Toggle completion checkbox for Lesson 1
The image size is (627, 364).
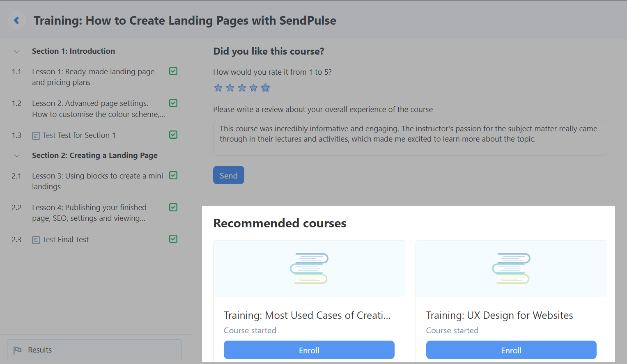173,71
